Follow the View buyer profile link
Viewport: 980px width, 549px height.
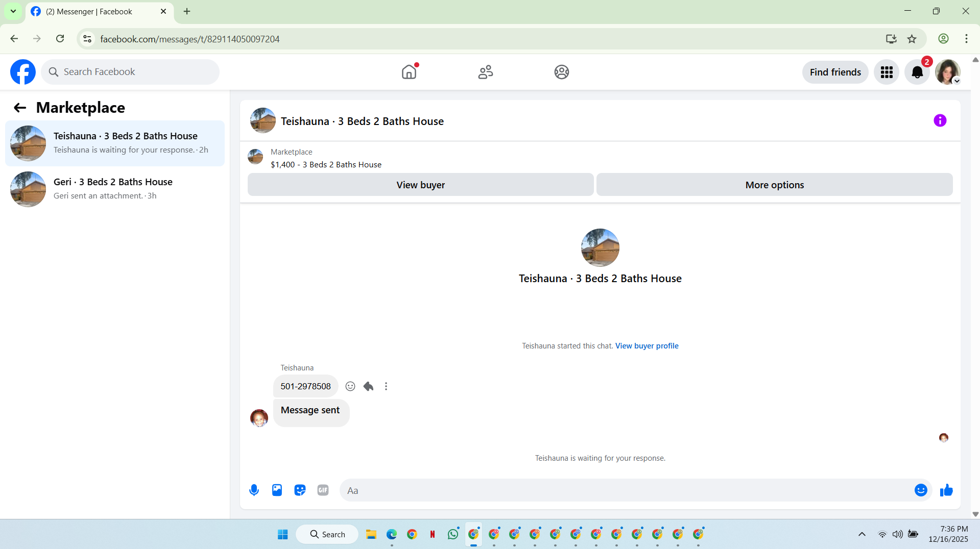tap(647, 346)
